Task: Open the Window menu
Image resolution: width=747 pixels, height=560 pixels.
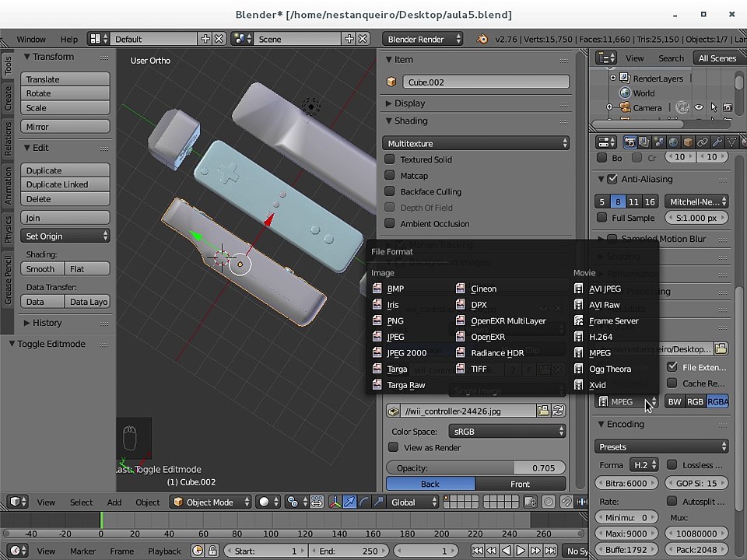Action: [x=31, y=39]
